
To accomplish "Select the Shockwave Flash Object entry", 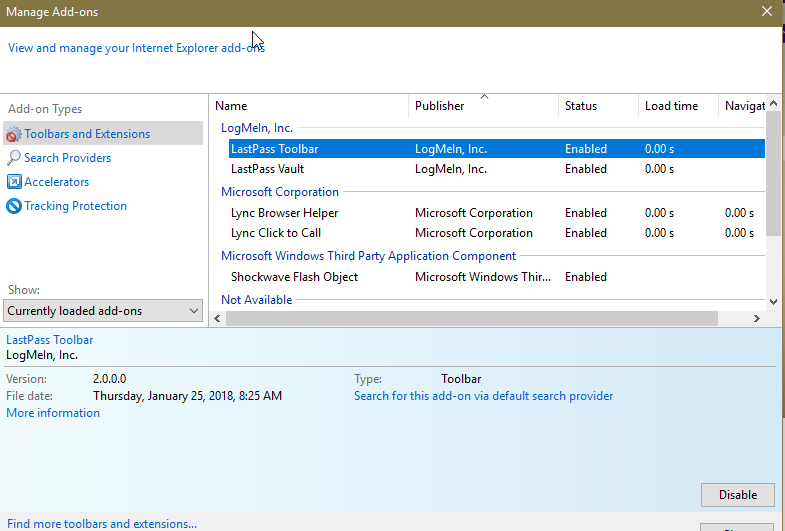I will coord(294,277).
